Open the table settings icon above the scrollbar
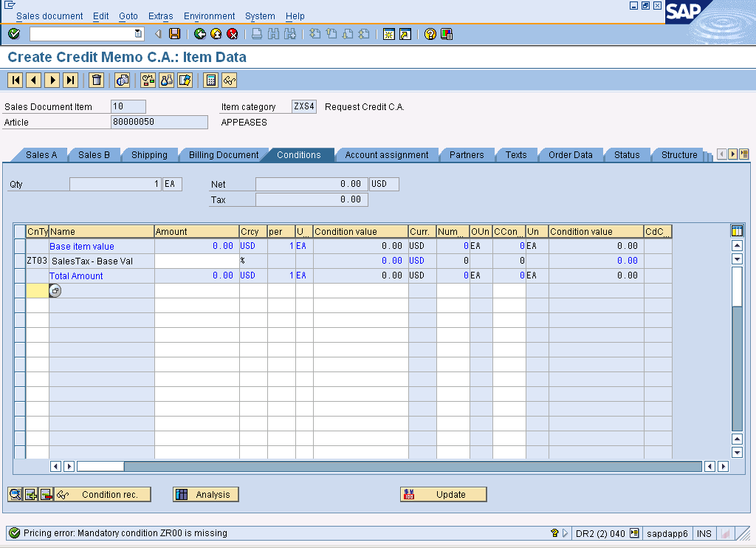756x548 pixels. click(x=737, y=230)
